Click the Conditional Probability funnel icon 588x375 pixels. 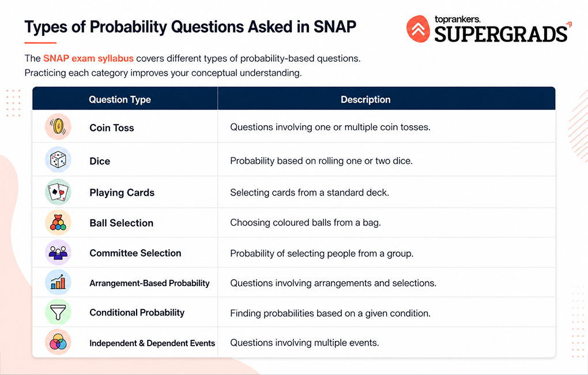click(x=58, y=312)
